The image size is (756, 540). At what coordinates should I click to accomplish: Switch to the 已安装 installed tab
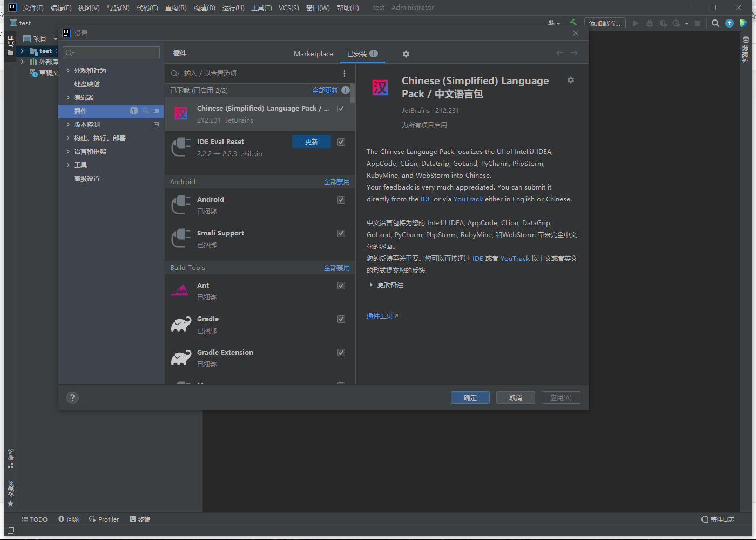(362, 54)
